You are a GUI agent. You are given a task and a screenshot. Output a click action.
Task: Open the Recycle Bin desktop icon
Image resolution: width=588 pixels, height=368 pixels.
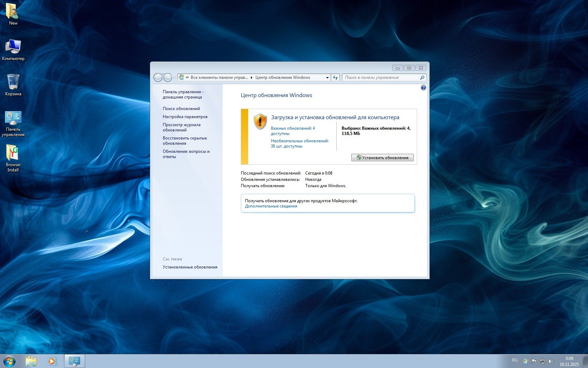pyautogui.click(x=13, y=84)
